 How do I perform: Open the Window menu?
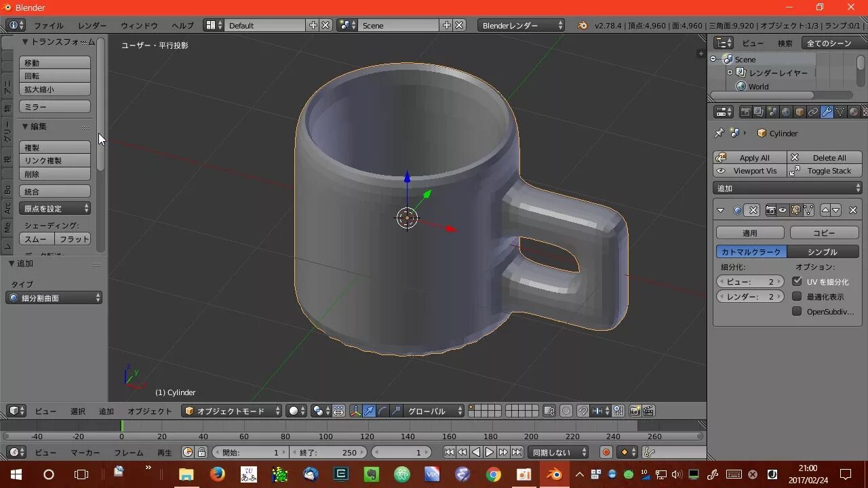point(139,25)
